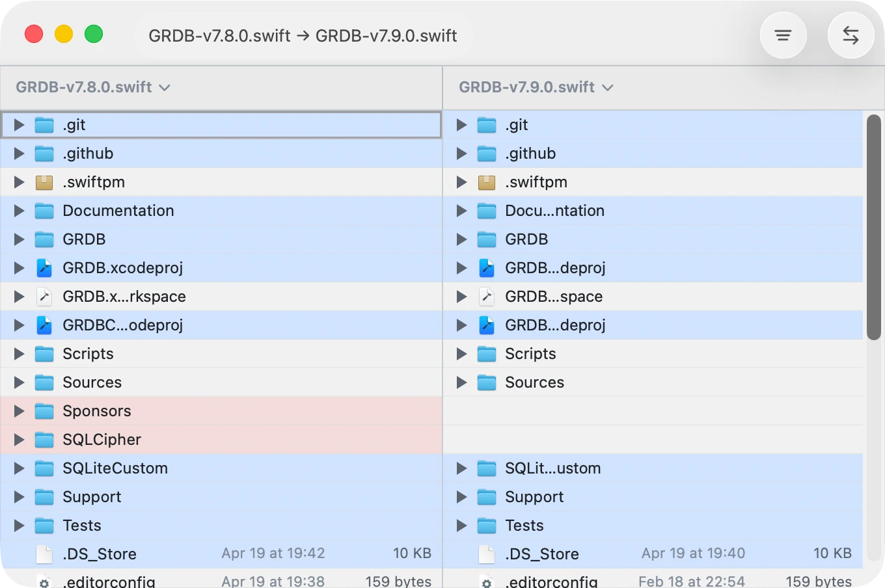Click the .git folder icon in the v7.8.0 pane
This screenshot has height=588, width=885.
pos(44,125)
